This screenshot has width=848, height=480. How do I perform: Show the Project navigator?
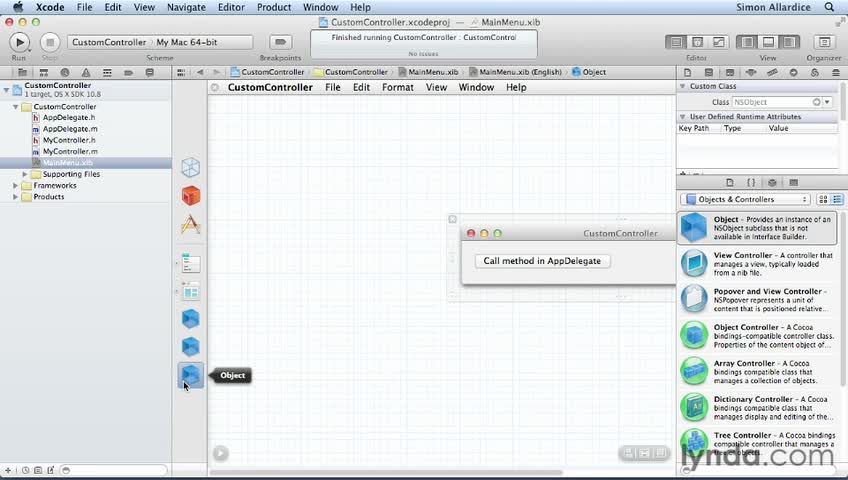(22, 72)
